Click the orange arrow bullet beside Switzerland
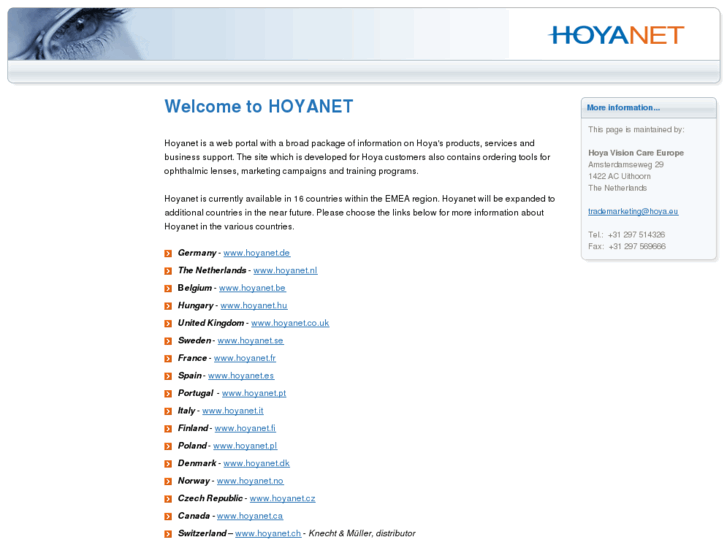The width and height of the screenshot is (727, 545). (x=168, y=534)
